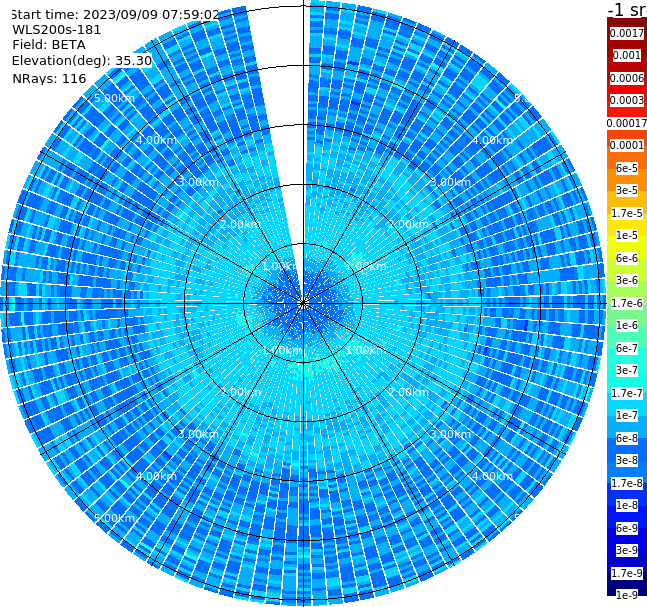Image resolution: width=647 pixels, height=607 pixels.
Task: Select the '3e-9' color scale value
Action: click(x=627, y=550)
